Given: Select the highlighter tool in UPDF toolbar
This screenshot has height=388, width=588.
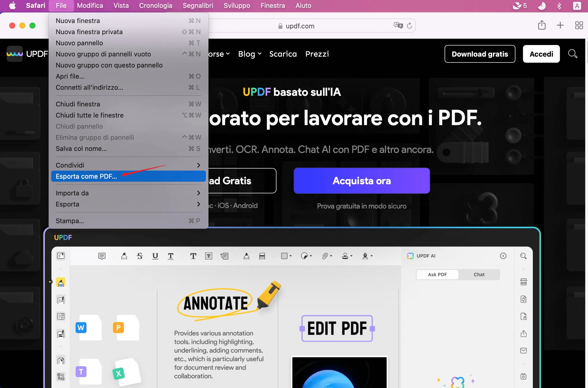Looking at the screenshot, I should coord(124,256).
